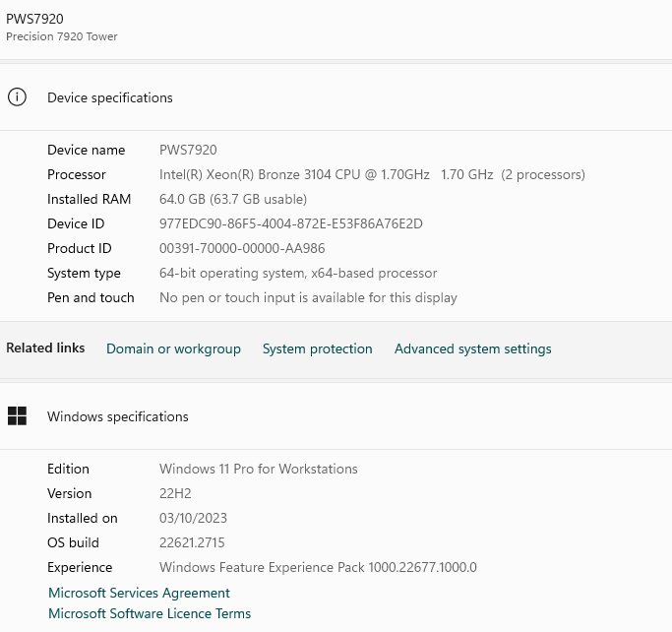Screen dimensions: 672x632
Task: Select the Device ID value text
Action: tap(290, 223)
